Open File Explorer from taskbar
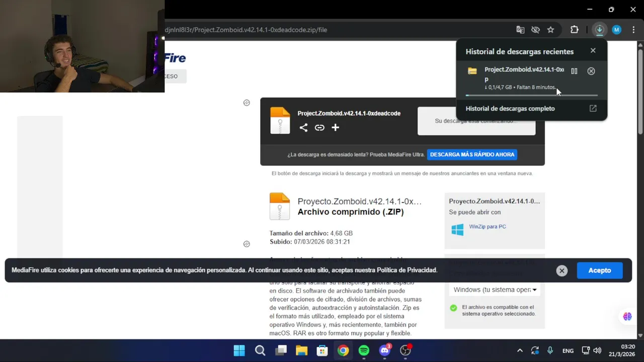The image size is (644, 362). (x=301, y=350)
